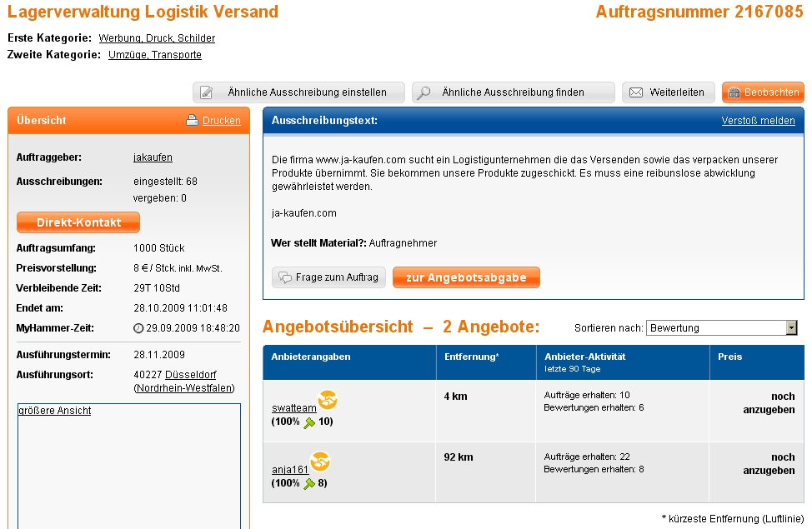This screenshot has width=812, height=529.
Task: Report violation via Verstoß melden
Action: pyautogui.click(x=758, y=121)
